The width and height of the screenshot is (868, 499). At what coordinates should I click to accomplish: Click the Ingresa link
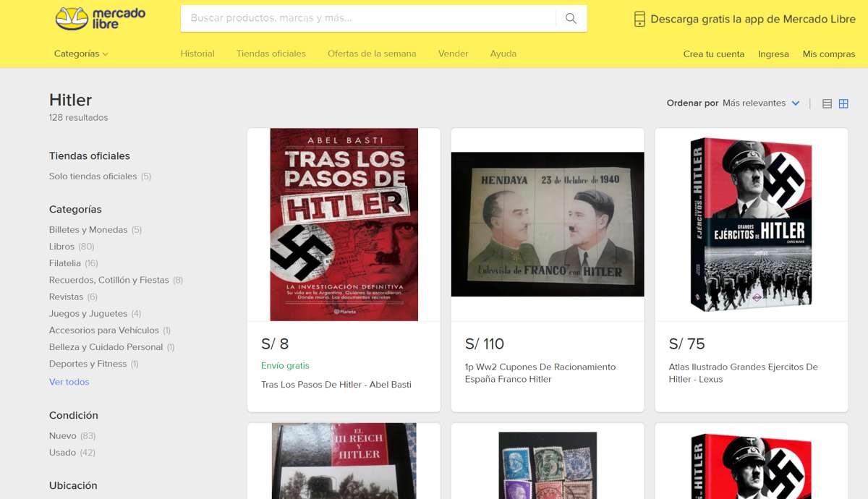pyautogui.click(x=773, y=54)
